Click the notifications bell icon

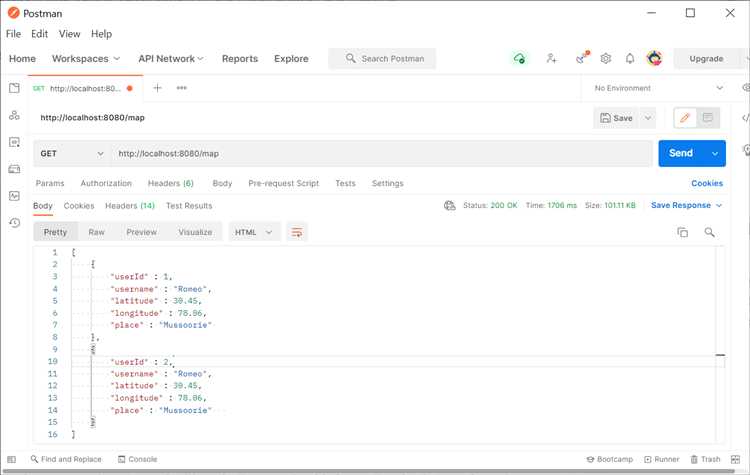(630, 58)
